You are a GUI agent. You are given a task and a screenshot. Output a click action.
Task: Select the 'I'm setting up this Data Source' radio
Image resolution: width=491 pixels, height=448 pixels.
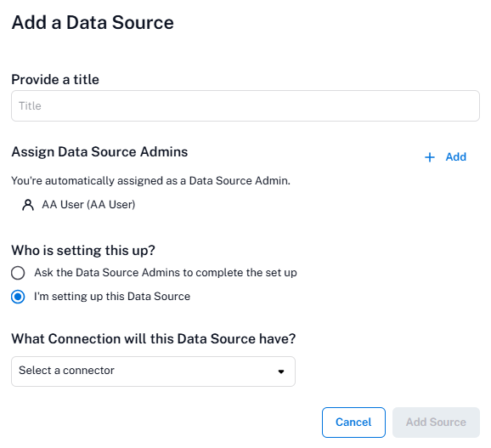[18, 297]
